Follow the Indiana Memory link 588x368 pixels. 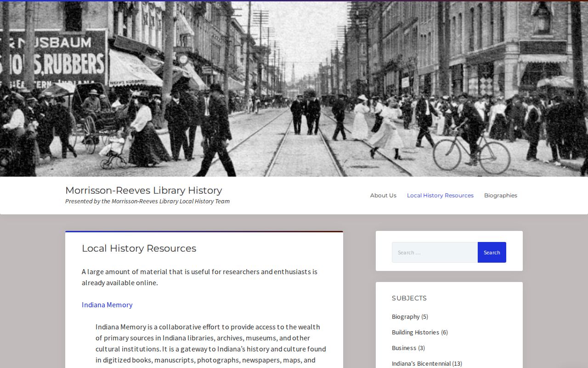click(107, 305)
